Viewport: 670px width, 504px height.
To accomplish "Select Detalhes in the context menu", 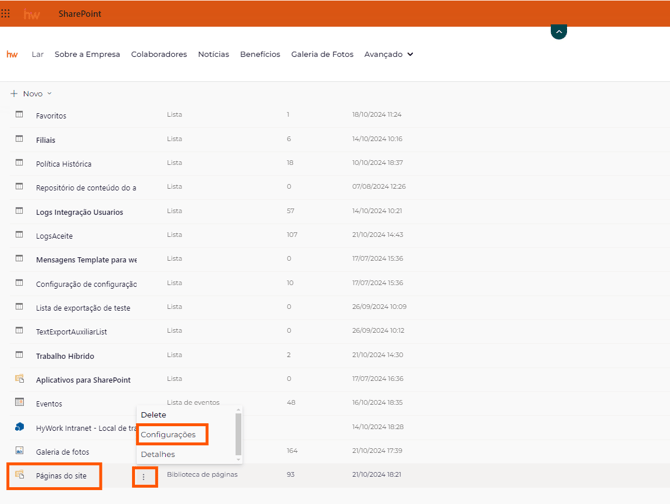I will (x=158, y=455).
